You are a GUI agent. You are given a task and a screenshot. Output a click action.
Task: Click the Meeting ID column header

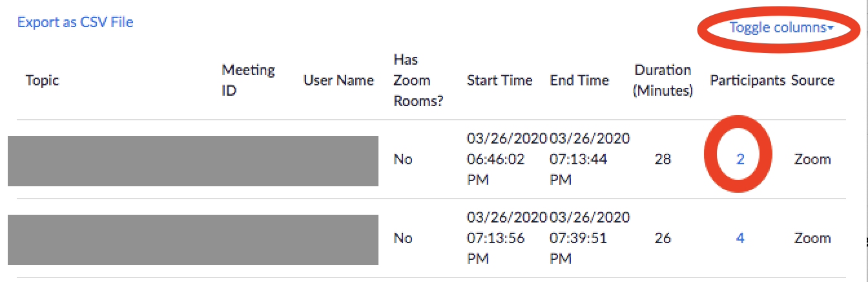[x=248, y=80]
